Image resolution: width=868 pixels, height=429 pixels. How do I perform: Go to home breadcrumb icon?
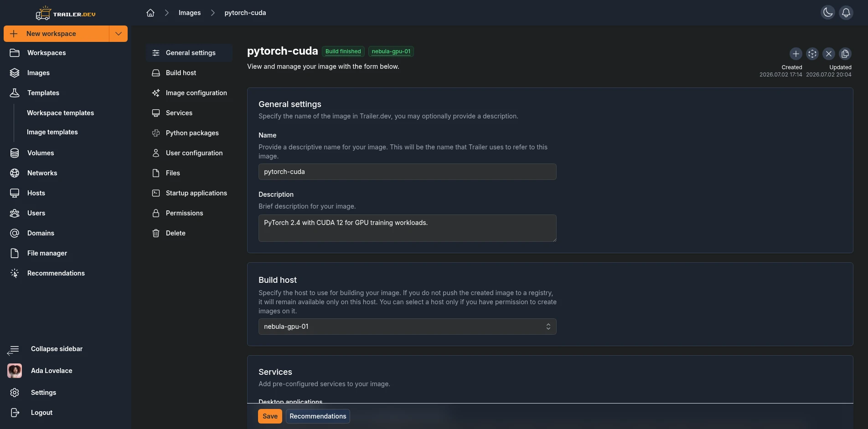pyautogui.click(x=150, y=13)
